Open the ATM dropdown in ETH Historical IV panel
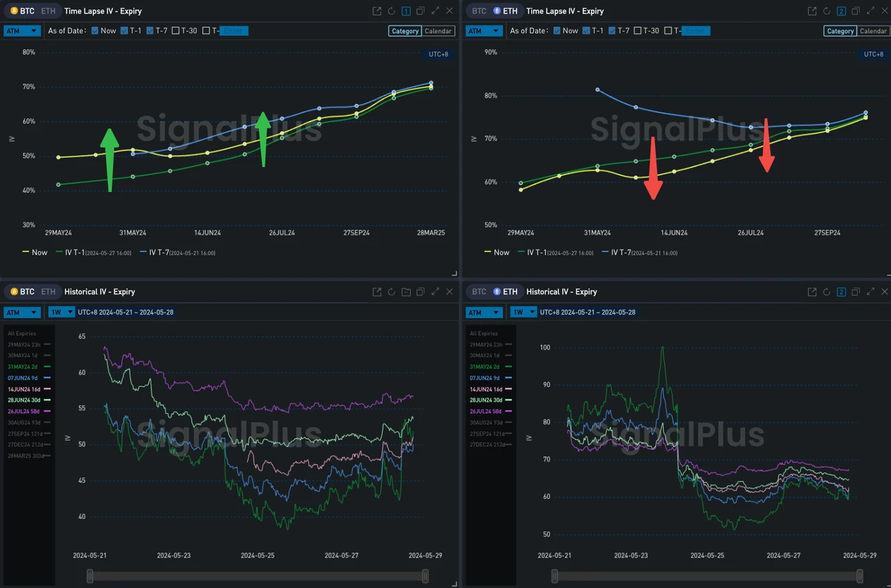Viewport: 891px width, 588px height. pyautogui.click(x=483, y=312)
